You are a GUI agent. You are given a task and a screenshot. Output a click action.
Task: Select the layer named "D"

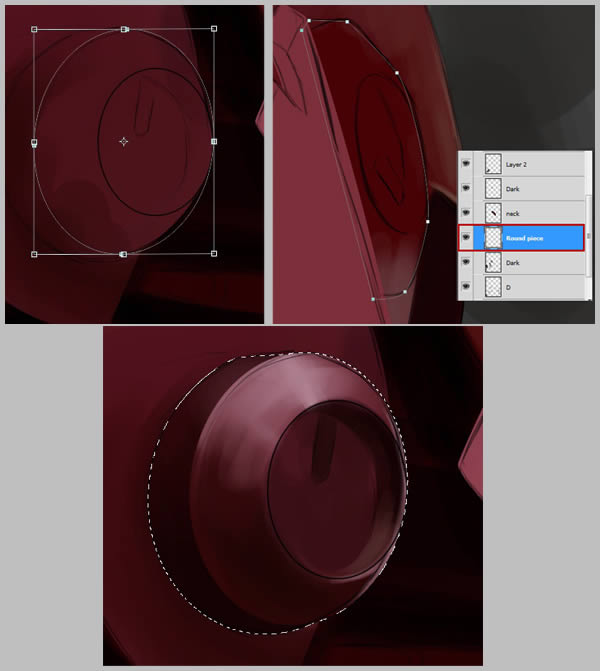(508, 288)
